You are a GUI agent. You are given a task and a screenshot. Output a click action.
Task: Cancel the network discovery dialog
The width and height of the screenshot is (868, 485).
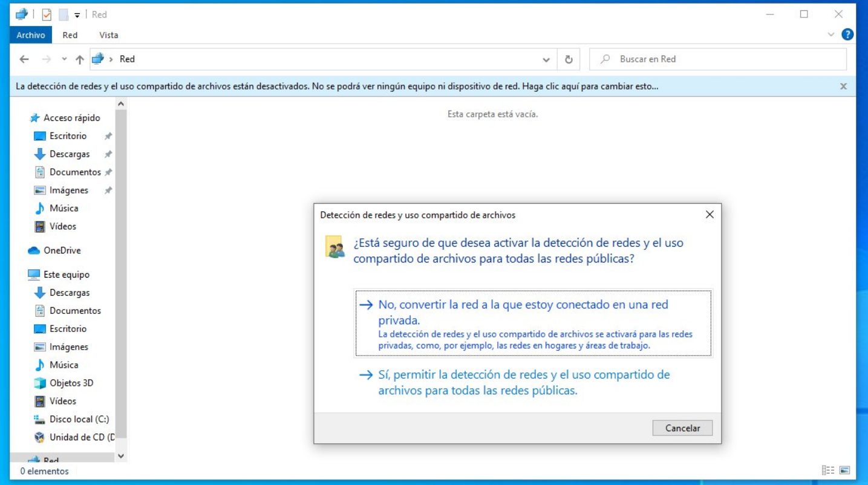682,428
